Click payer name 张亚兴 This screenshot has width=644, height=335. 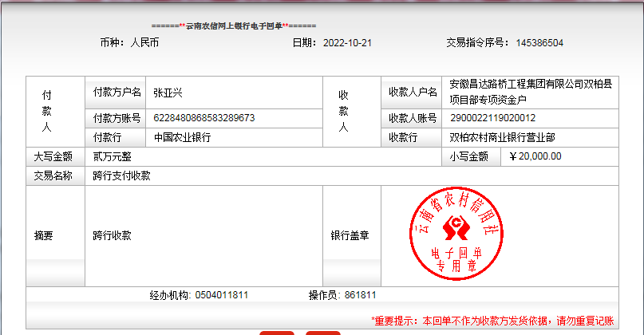click(x=168, y=93)
